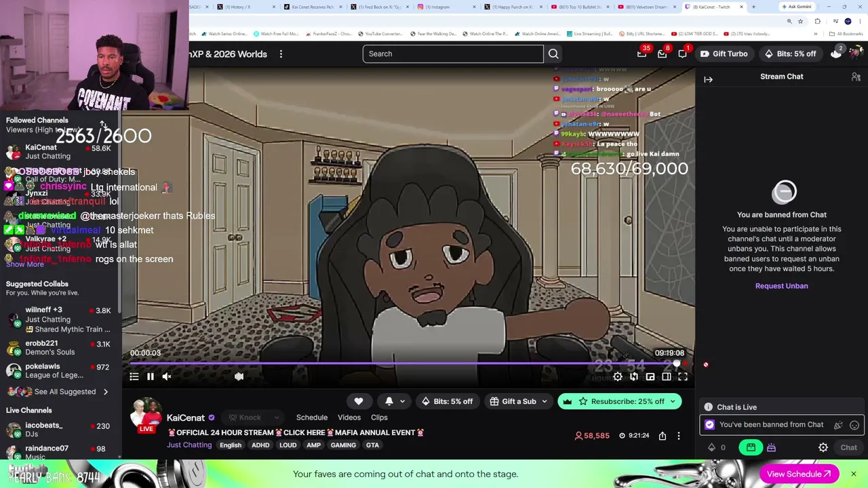Viewport: 868px width, 488px height.
Task: Click the Gift Turbo button
Action: tap(724, 54)
